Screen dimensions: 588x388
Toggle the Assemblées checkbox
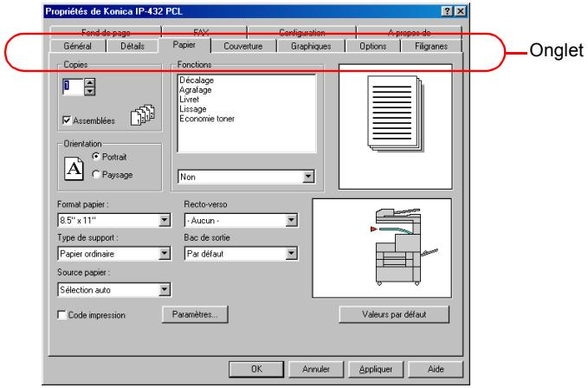tap(67, 120)
